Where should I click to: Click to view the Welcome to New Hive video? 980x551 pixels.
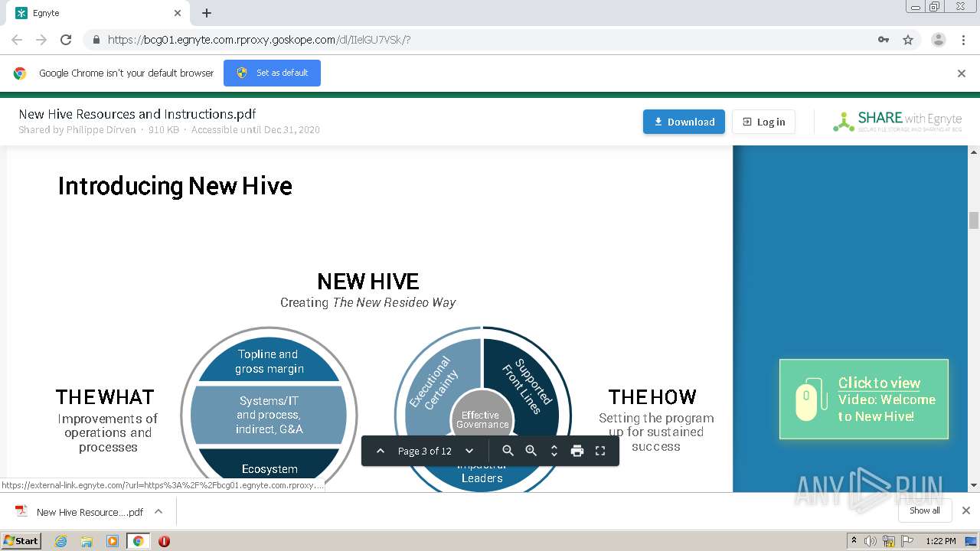click(x=864, y=399)
